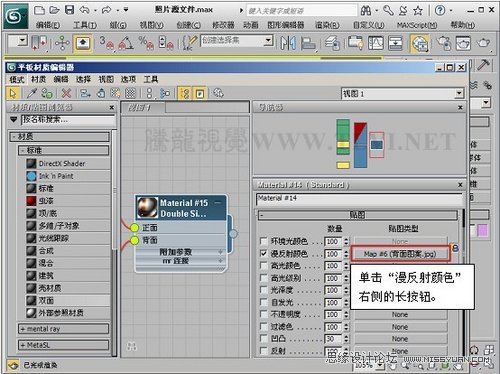
Task: Click the None button for 凹凸
Action: pyautogui.click(x=400, y=339)
